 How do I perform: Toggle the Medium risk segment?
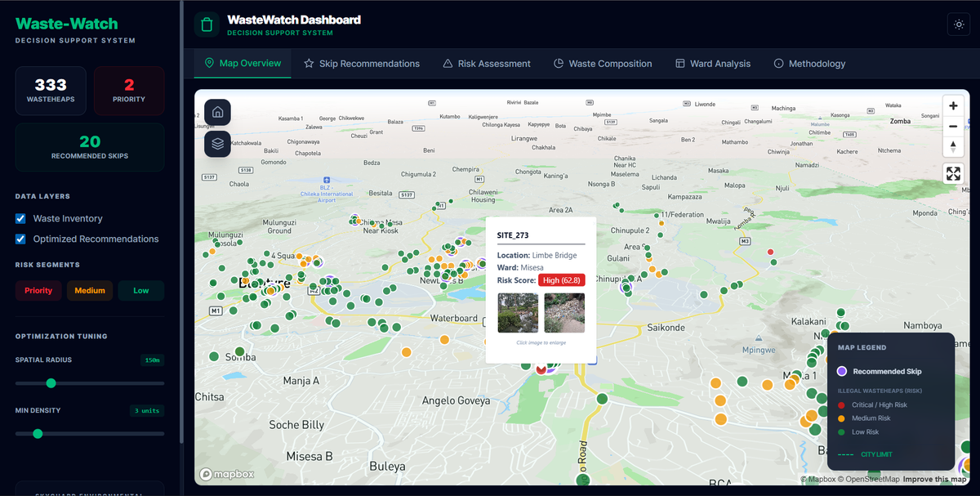[90, 290]
